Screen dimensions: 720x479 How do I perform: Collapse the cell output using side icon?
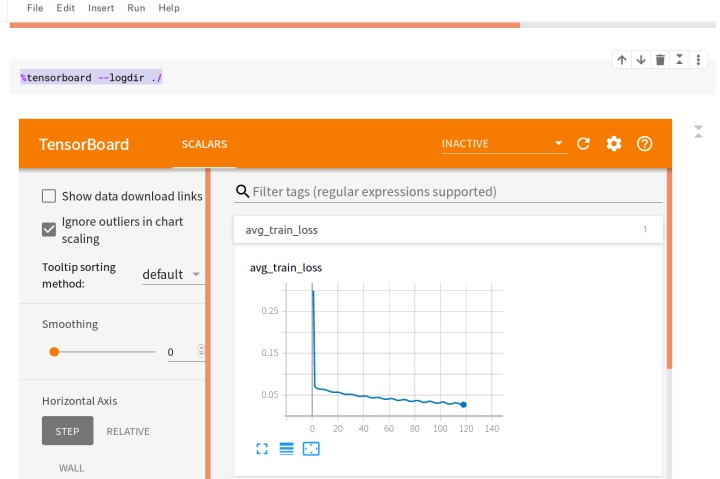point(698,132)
